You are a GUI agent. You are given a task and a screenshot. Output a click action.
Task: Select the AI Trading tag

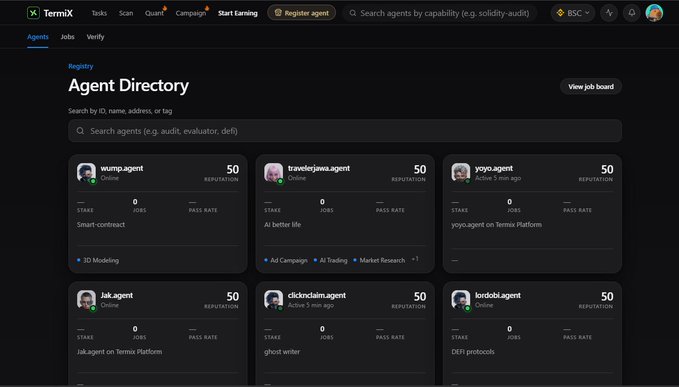click(x=330, y=260)
